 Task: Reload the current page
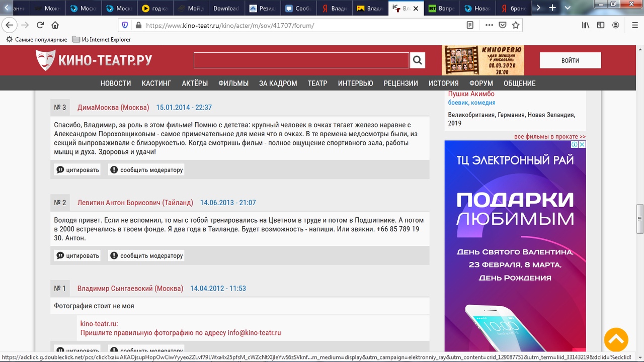tap(40, 25)
